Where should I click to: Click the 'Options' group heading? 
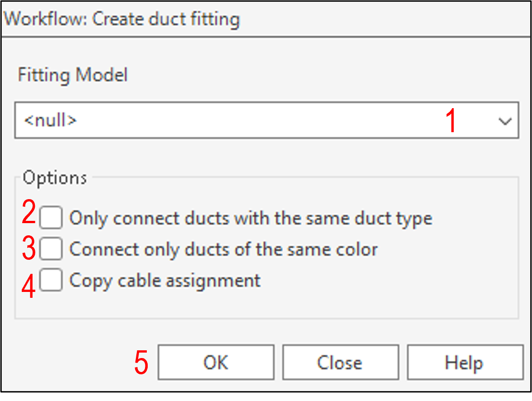point(55,178)
